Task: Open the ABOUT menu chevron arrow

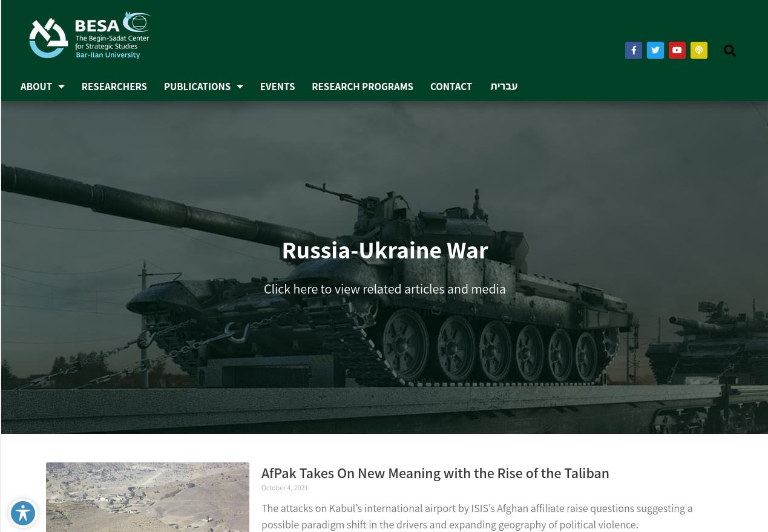Action: coord(61,86)
